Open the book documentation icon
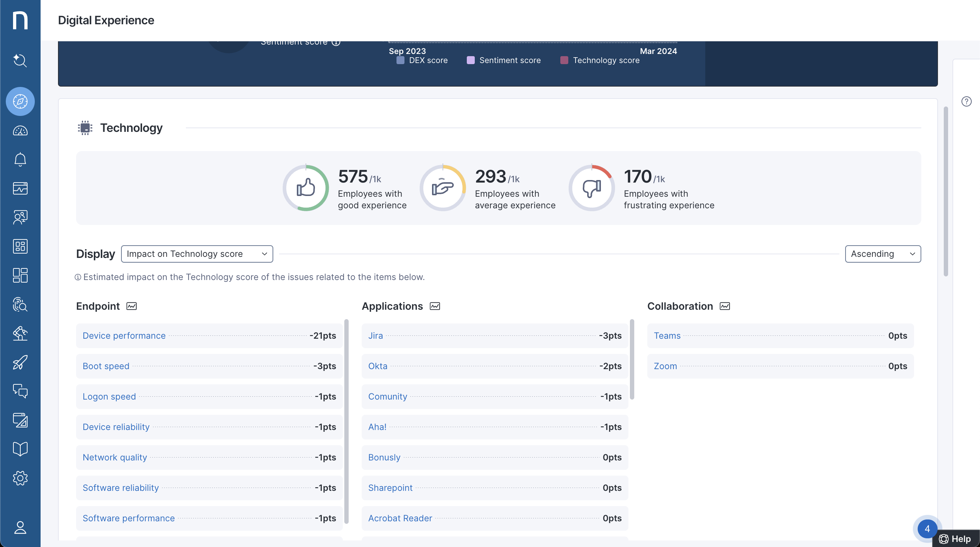Viewport: 980px width, 547px height. 20,449
